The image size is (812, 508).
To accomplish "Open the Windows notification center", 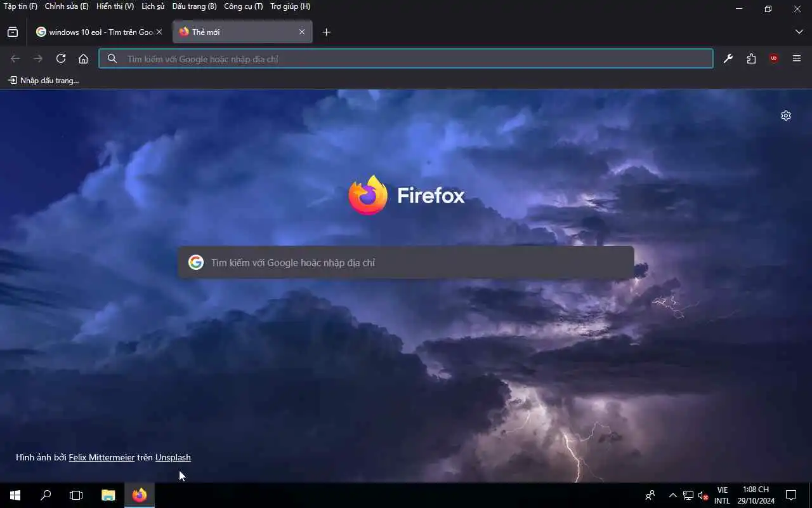I will click(791, 495).
